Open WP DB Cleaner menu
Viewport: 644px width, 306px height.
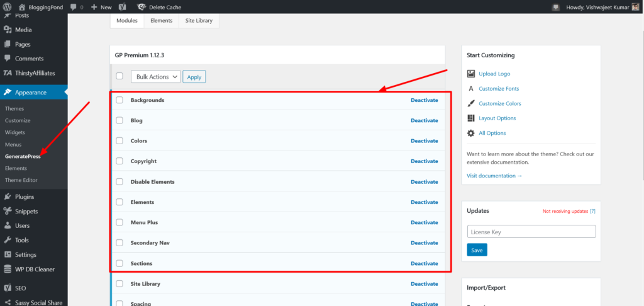click(34, 269)
